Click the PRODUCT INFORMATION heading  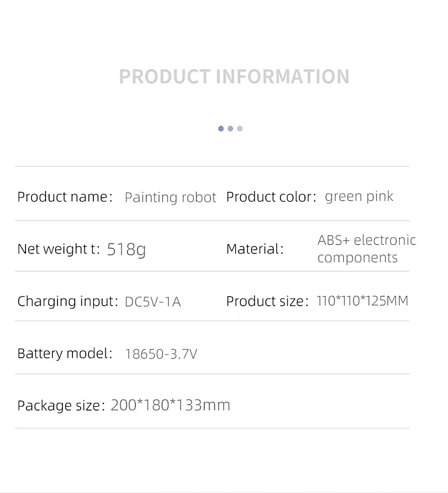234,77
